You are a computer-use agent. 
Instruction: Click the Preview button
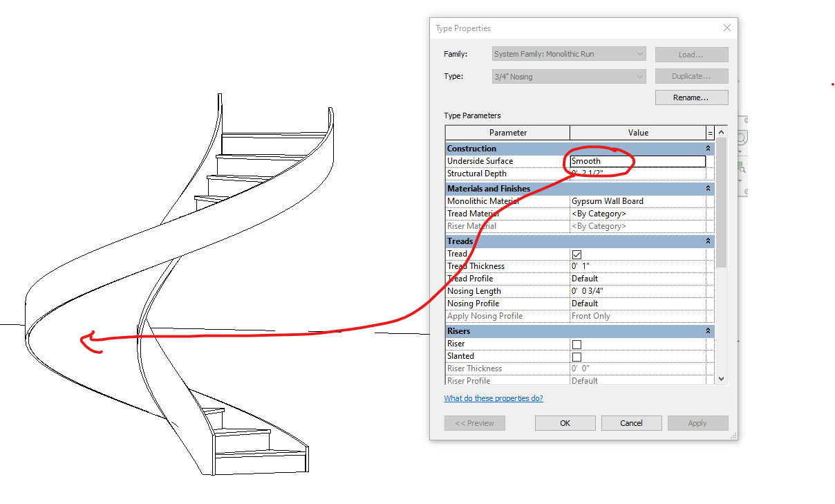tap(474, 422)
